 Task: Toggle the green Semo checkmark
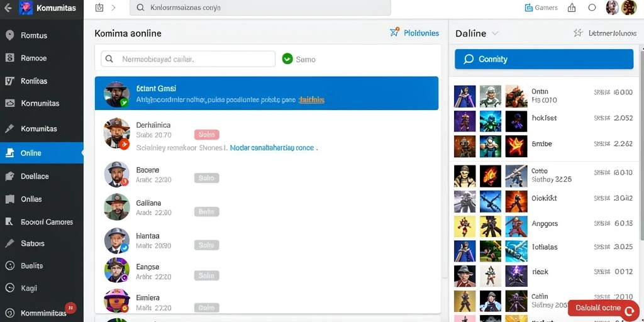(x=287, y=59)
